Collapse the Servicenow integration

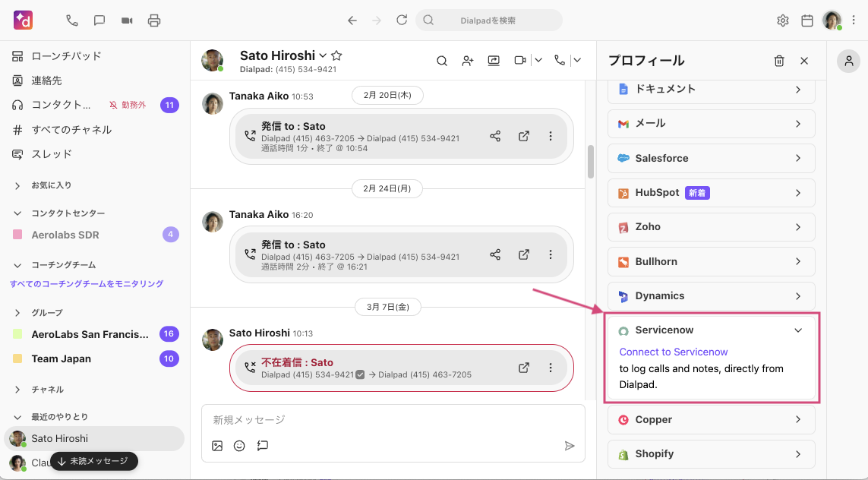coord(798,330)
